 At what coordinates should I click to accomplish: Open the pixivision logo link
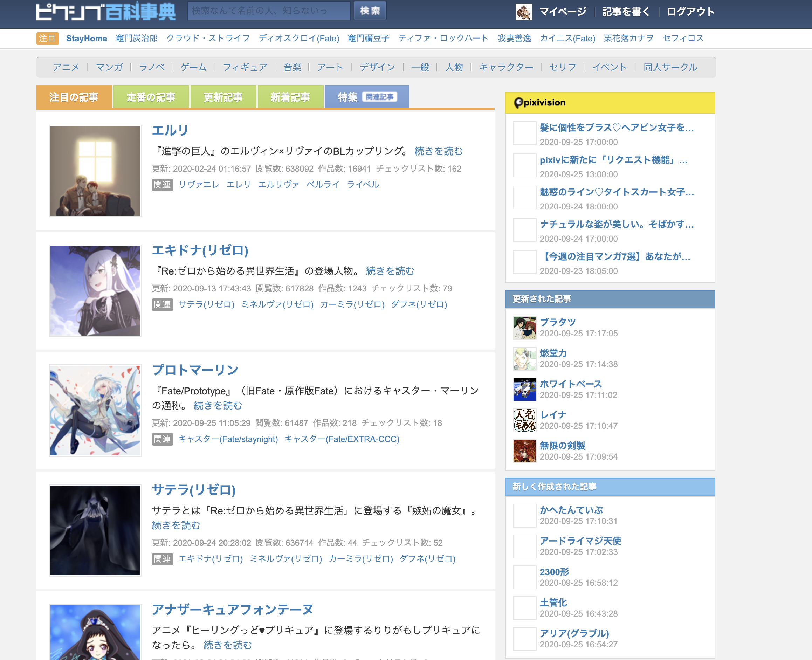pos(539,103)
